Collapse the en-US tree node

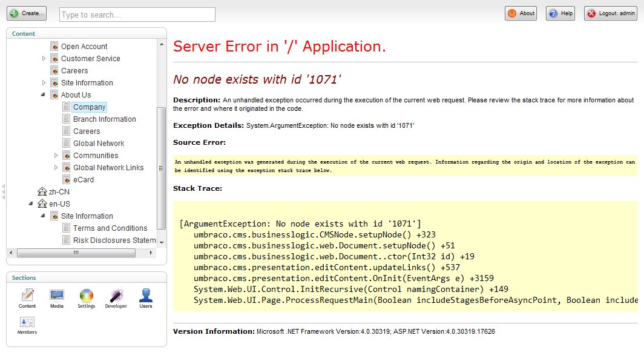coord(31,204)
